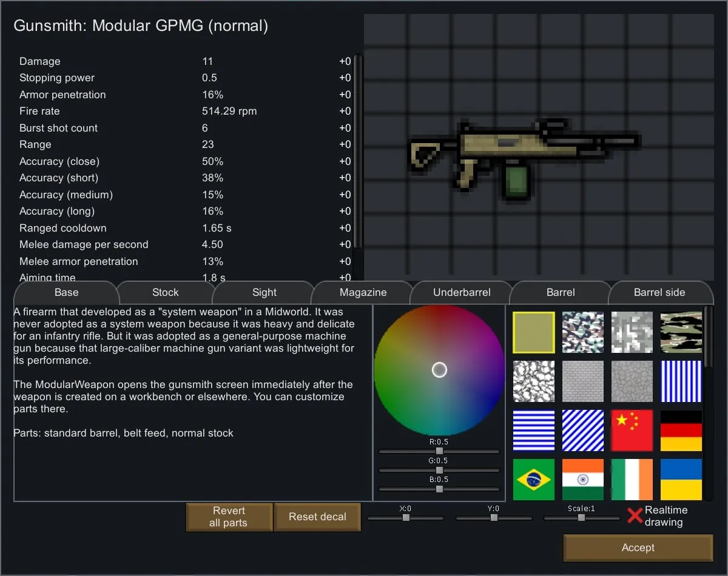Click the decal Scale slider

click(x=581, y=518)
